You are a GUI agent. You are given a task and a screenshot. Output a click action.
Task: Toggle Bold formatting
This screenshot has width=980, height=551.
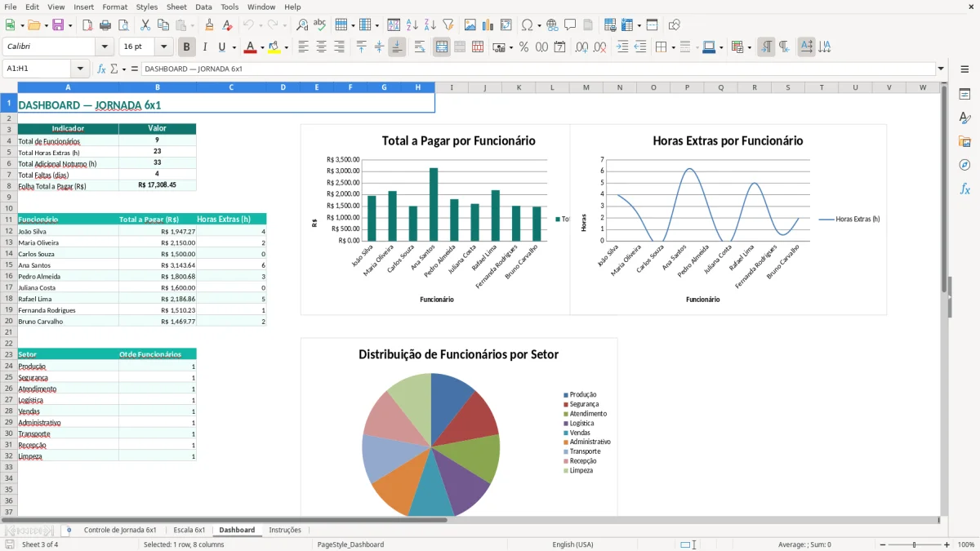(x=187, y=47)
